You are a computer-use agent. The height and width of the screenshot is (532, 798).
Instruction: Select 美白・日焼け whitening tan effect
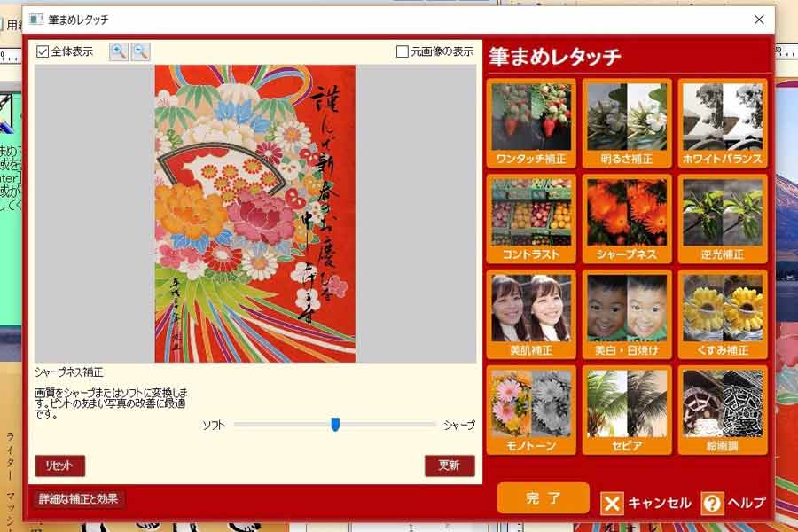click(x=627, y=314)
